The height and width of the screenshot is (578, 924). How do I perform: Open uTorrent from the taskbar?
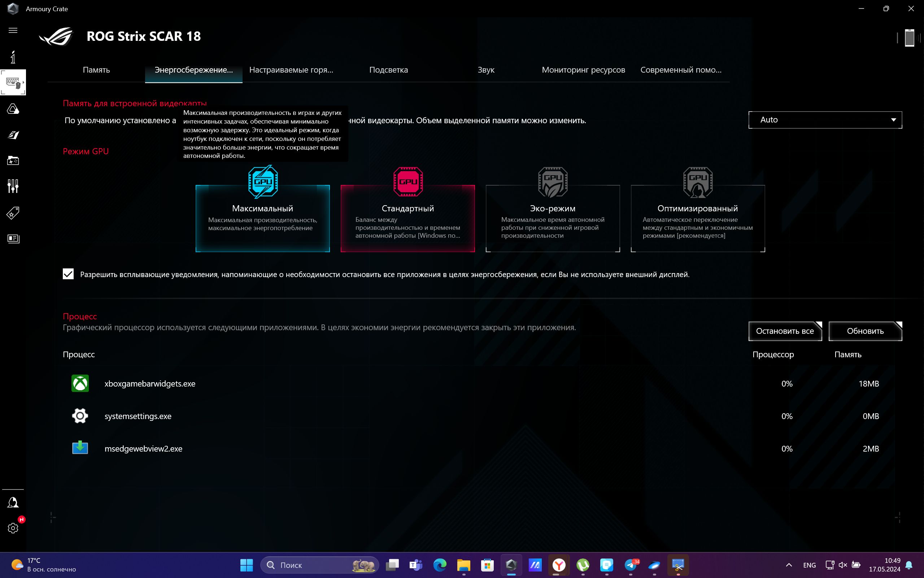(x=583, y=565)
